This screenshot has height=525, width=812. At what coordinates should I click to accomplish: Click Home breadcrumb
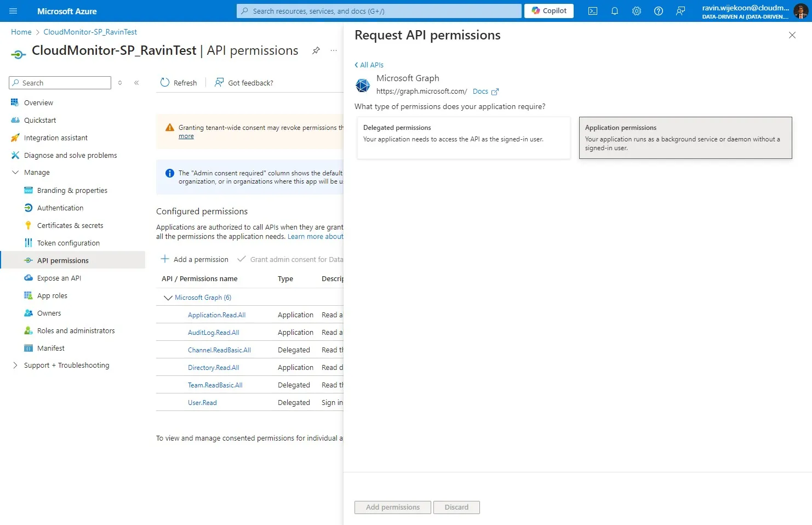(x=21, y=32)
